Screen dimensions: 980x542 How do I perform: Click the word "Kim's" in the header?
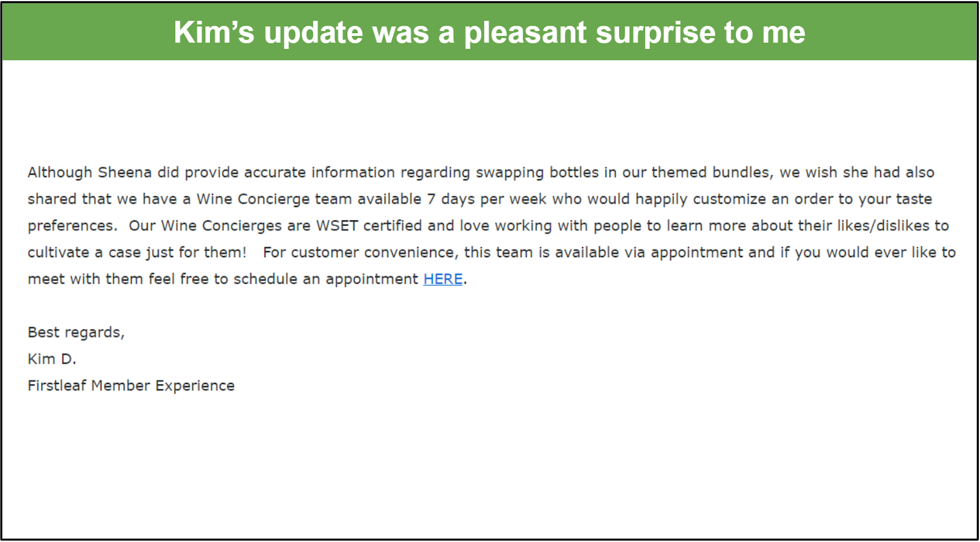click(213, 32)
